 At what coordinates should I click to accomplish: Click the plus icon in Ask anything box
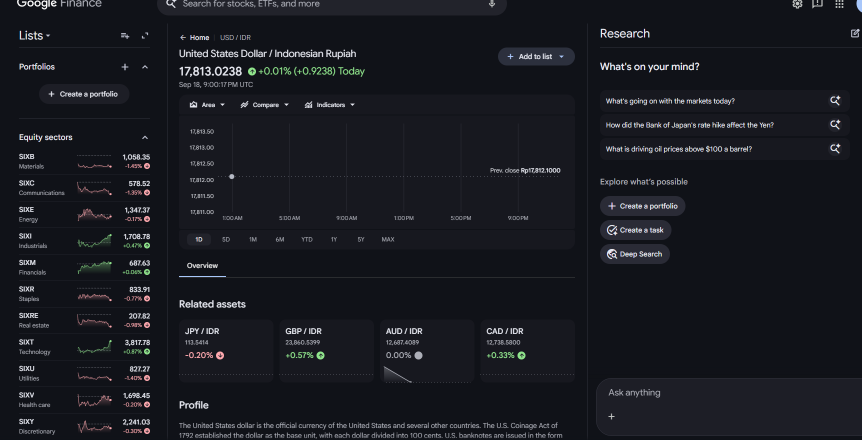pyautogui.click(x=611, y=416)
